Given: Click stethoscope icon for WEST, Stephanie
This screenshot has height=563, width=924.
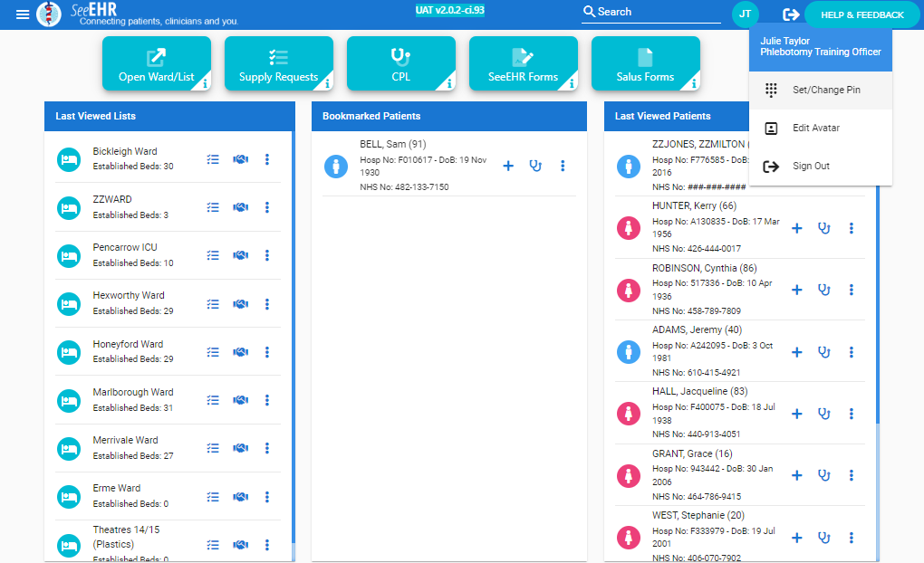Looking at the screenshot, I should click(x=823, y=538).
